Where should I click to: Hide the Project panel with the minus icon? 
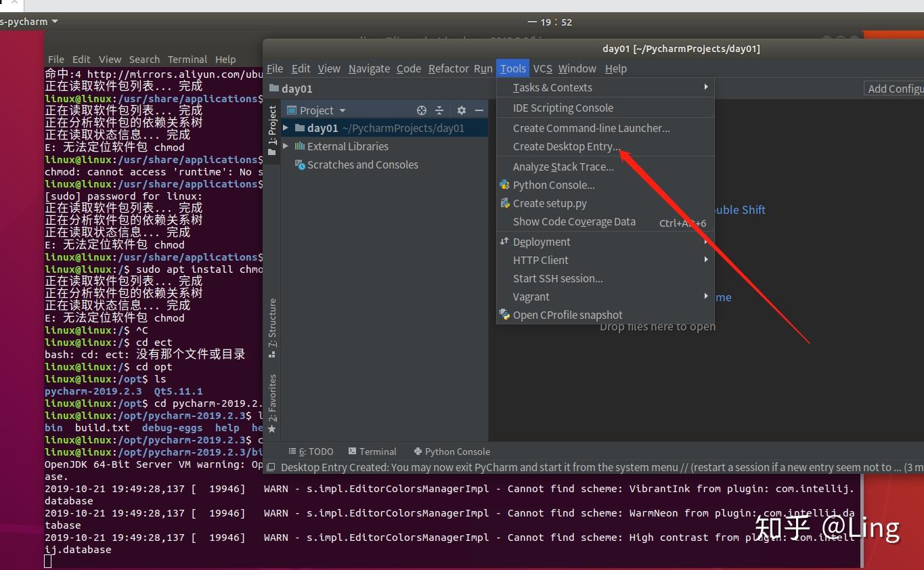[479, 110]
